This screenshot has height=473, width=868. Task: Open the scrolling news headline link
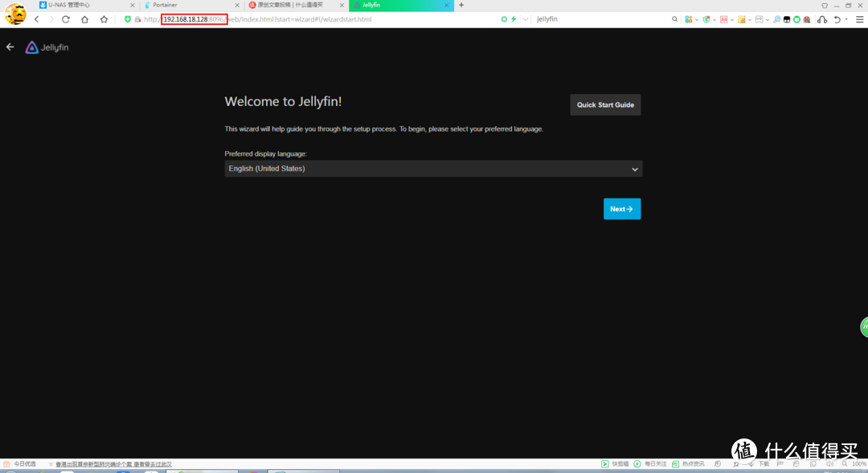pos(113,464)
